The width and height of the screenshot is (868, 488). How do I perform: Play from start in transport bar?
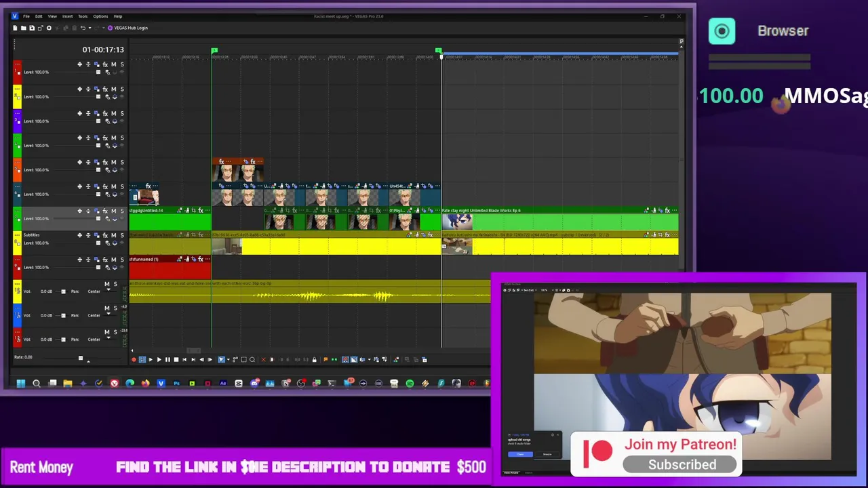[x=151, y=359]
